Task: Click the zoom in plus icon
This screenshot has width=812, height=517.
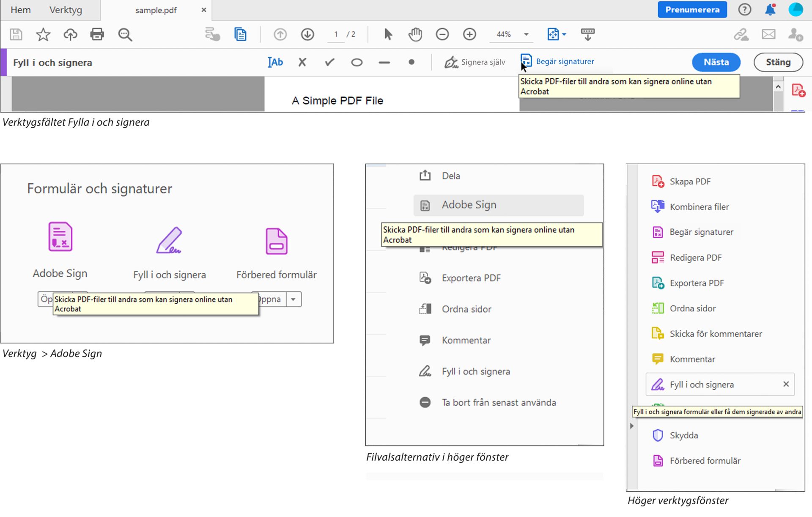Action: (469, 34)
